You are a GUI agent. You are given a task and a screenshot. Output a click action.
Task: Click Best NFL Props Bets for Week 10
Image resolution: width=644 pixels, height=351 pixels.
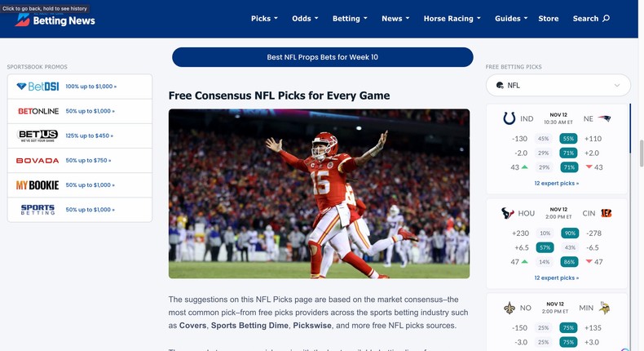click(323, 57)
